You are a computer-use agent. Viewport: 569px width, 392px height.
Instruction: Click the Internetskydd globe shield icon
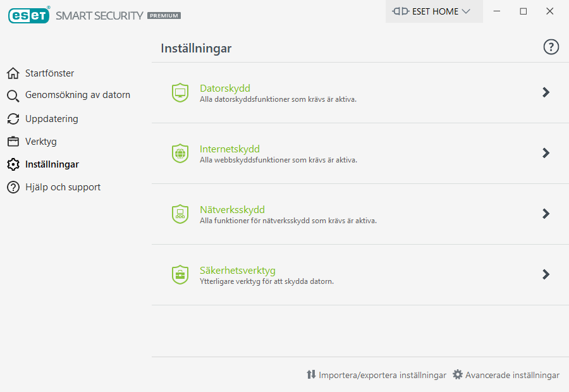tap(180, 153)
